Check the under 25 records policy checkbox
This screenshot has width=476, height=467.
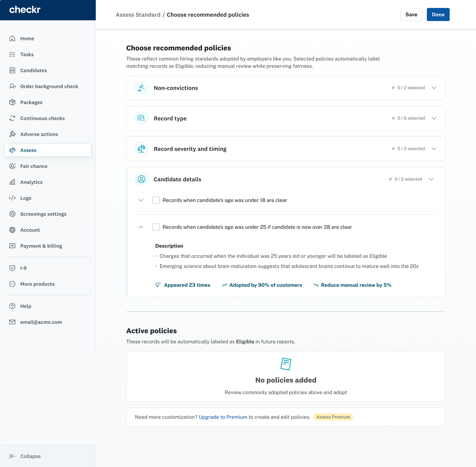pyautogui.click(x=156, y=227)
